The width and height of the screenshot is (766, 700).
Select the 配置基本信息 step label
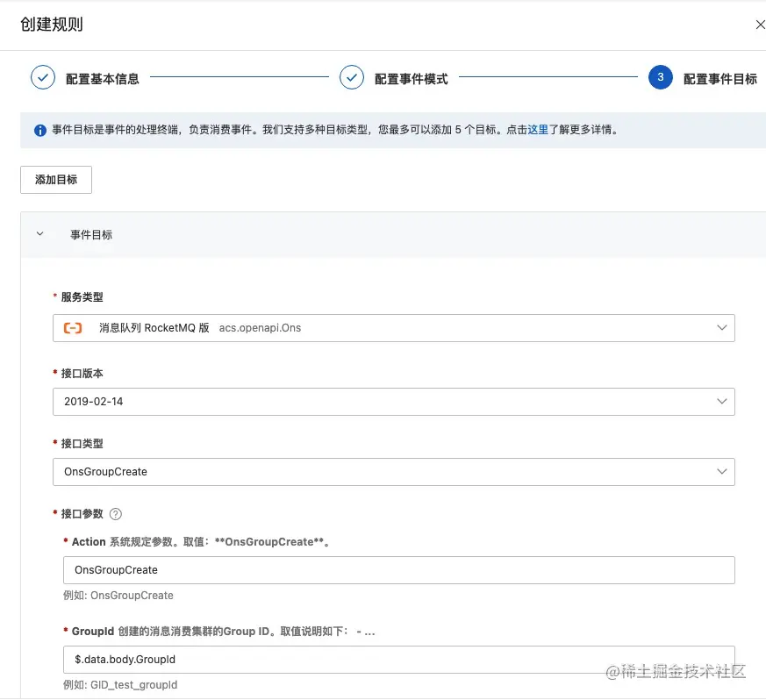103,79
